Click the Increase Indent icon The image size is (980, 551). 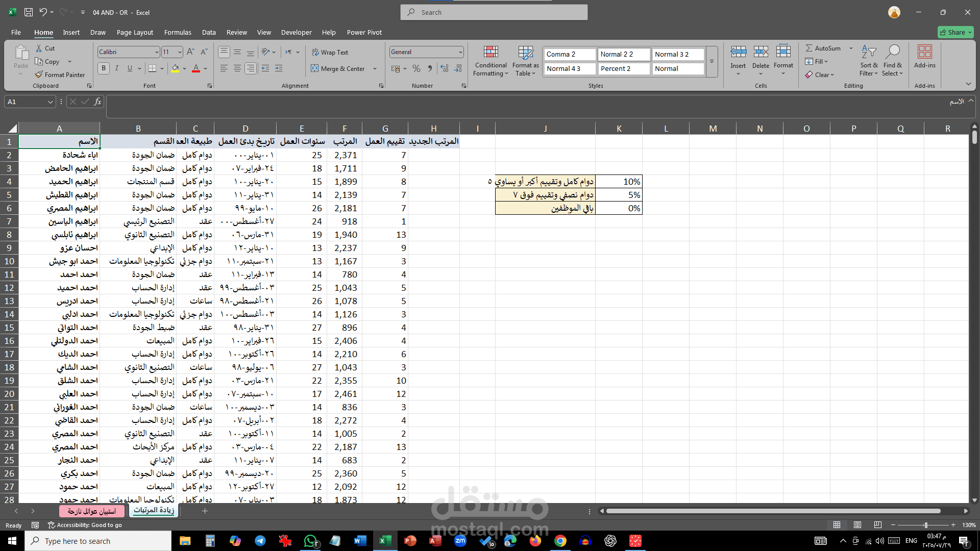pyautogui.click(x=279, y=68)
